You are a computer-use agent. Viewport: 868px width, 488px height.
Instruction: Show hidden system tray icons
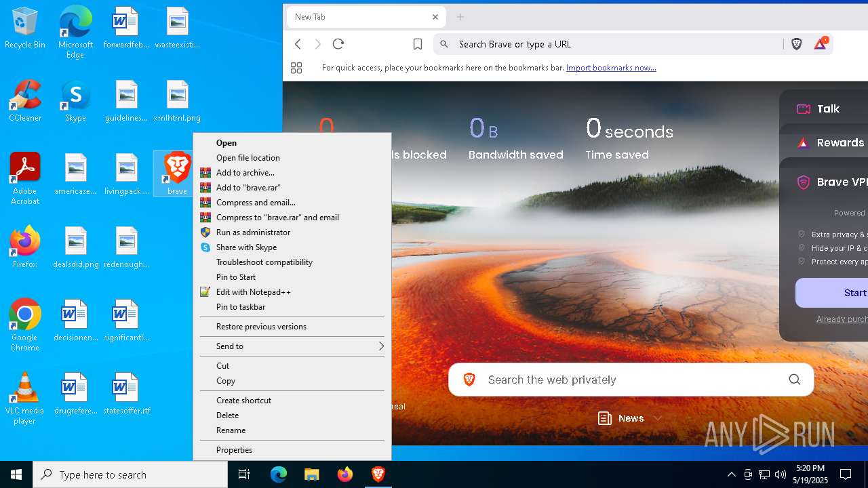point(731,474)
